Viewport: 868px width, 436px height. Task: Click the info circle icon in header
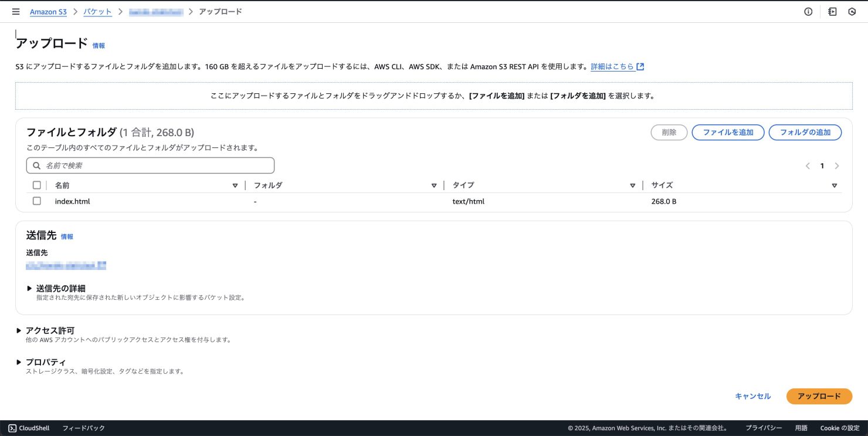(808, 12)
